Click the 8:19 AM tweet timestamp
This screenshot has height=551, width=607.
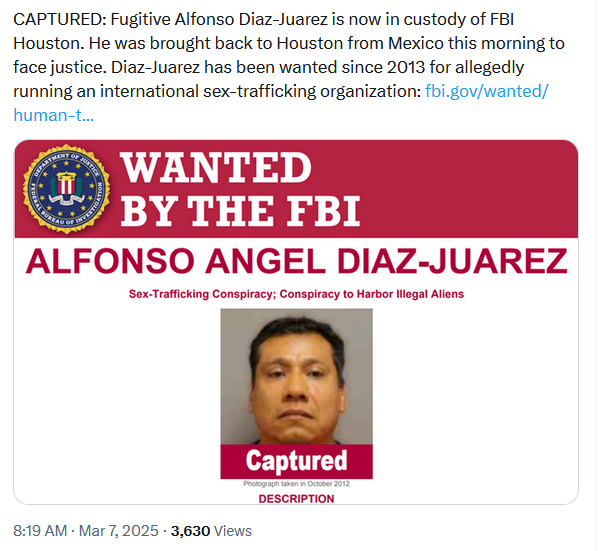(x=39, y=531)
